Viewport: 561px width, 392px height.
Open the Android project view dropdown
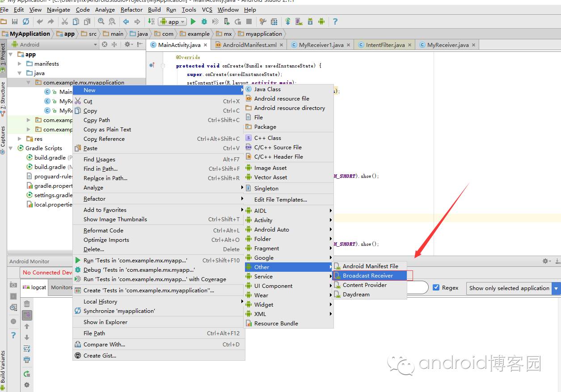(x=54, y=44)
